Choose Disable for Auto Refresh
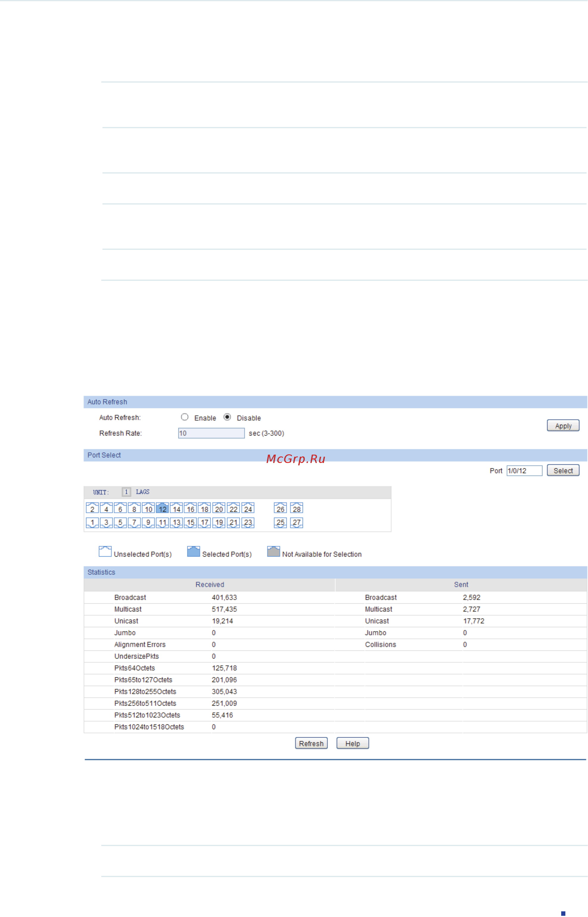This screenshot has height=917, width=588. [227, 417]
